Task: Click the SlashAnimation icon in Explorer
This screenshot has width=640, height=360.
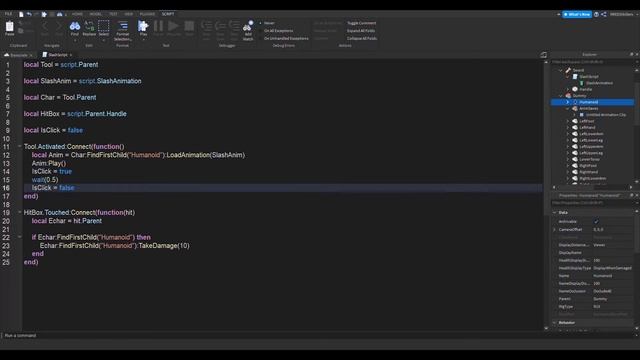Action: click(x=582, y=83)
